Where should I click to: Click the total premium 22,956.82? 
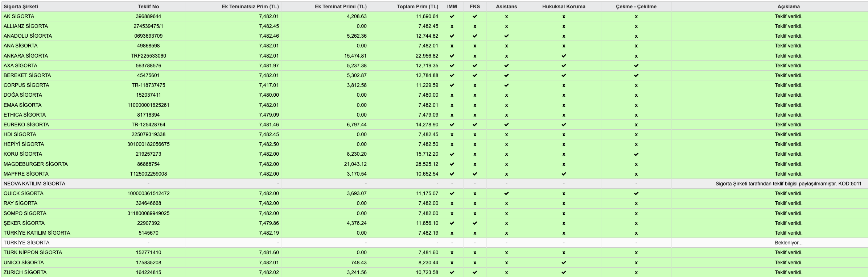[x=427, y=56]
